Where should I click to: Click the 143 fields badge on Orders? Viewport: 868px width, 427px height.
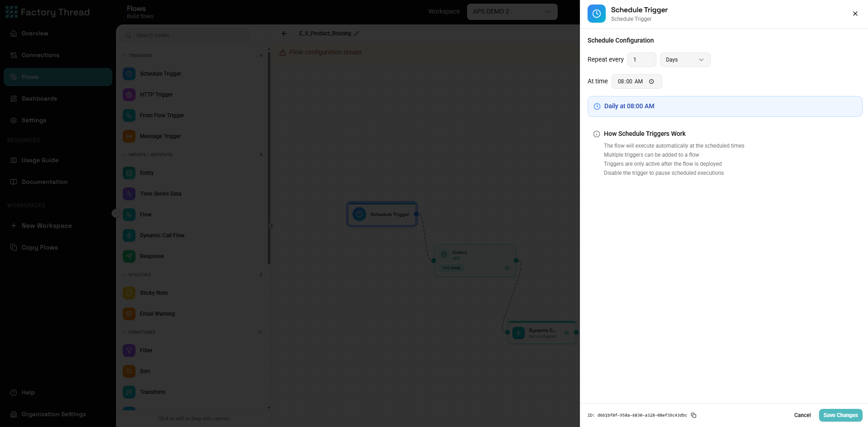point(451,268)
